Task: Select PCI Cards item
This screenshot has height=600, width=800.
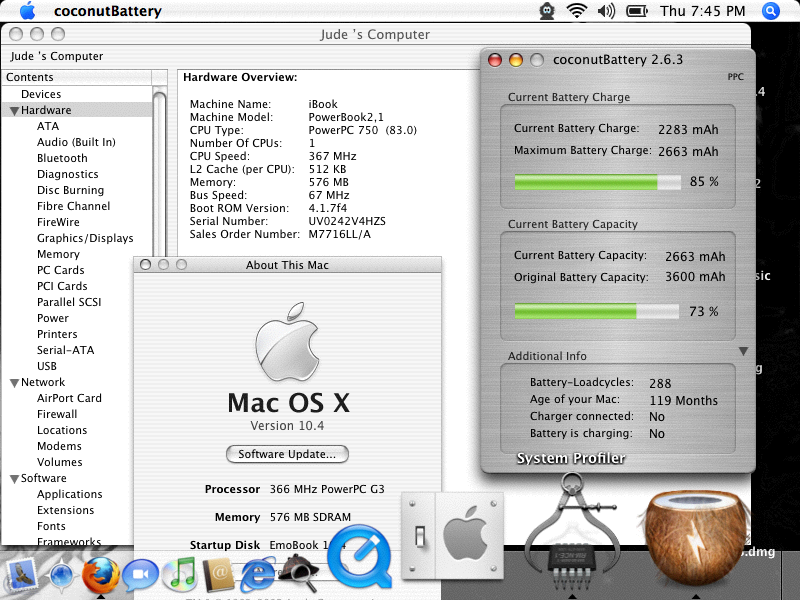Action: (62, 286)
